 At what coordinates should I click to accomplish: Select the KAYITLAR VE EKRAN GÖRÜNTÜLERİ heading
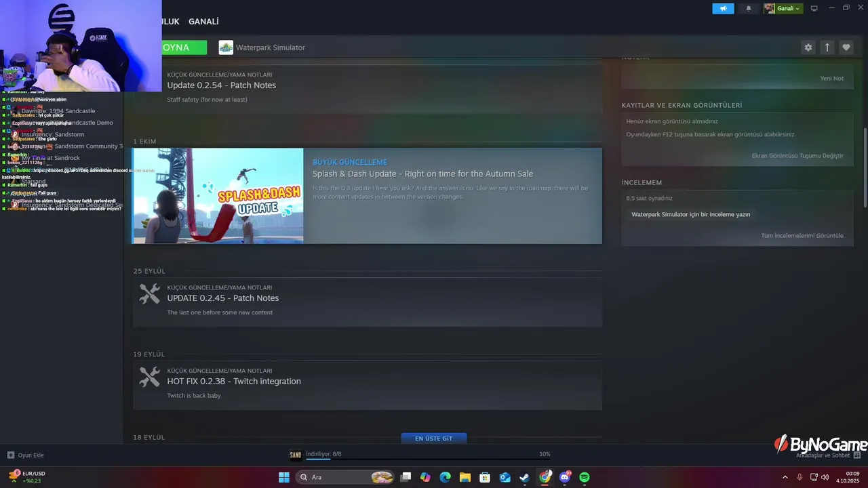(x=682, y=105)
